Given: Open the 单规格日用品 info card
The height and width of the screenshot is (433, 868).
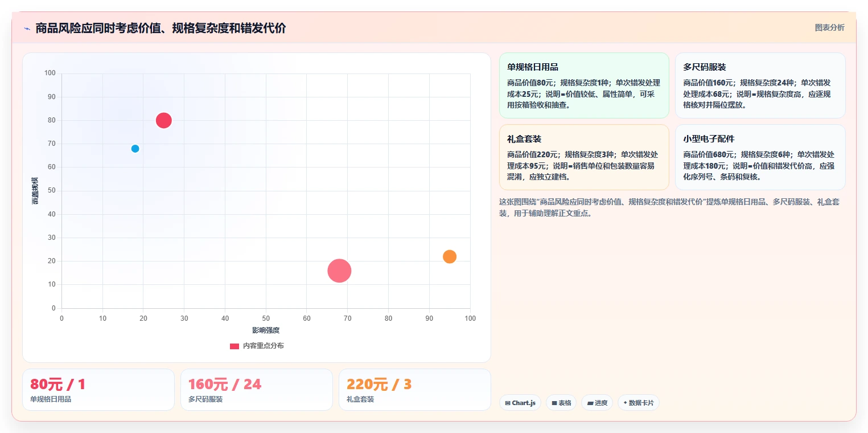Looking at the screenshot, I should [584, 85].
